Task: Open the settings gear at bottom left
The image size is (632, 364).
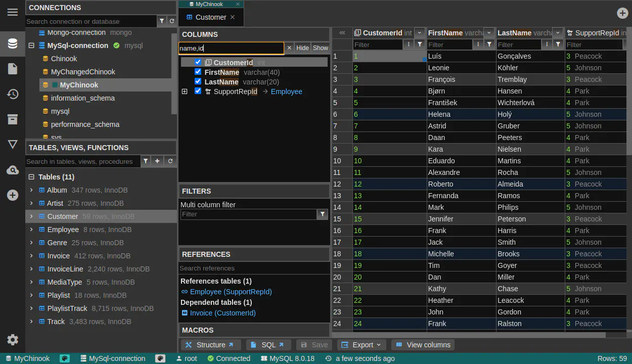Action: click(13, 340)
